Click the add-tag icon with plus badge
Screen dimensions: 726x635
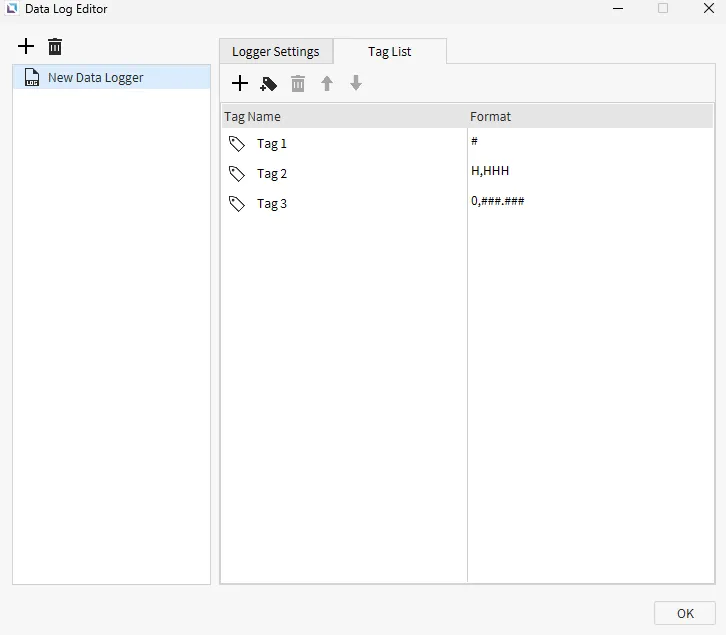268,84
